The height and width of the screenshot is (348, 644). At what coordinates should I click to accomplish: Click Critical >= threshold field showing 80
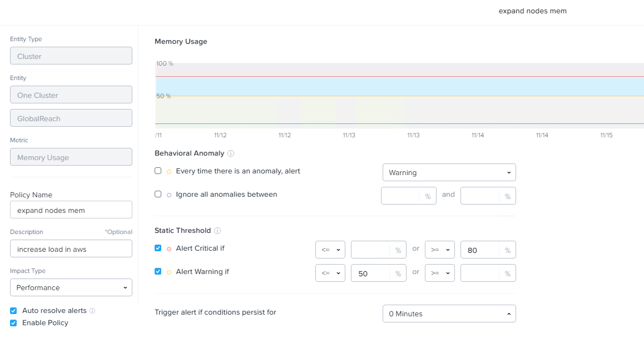pos(488,250)
